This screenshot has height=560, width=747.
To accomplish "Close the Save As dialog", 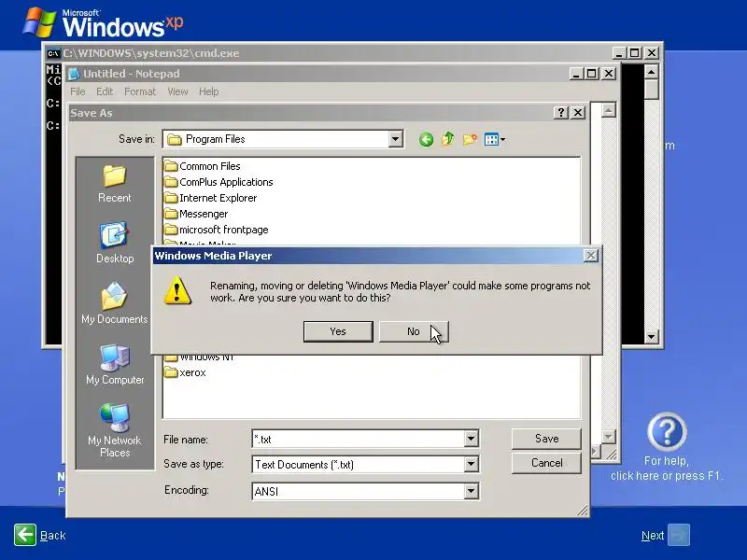I will [x=578, y=112].
